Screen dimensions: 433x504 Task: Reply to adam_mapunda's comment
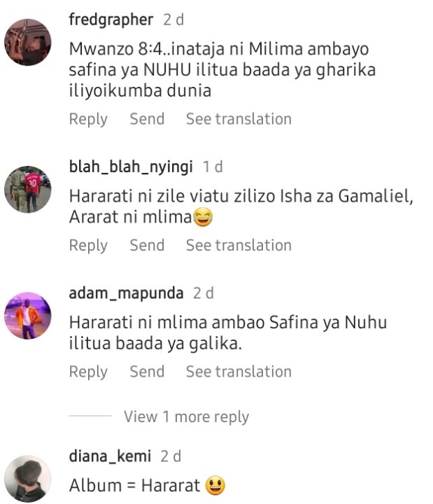[88, 372]
